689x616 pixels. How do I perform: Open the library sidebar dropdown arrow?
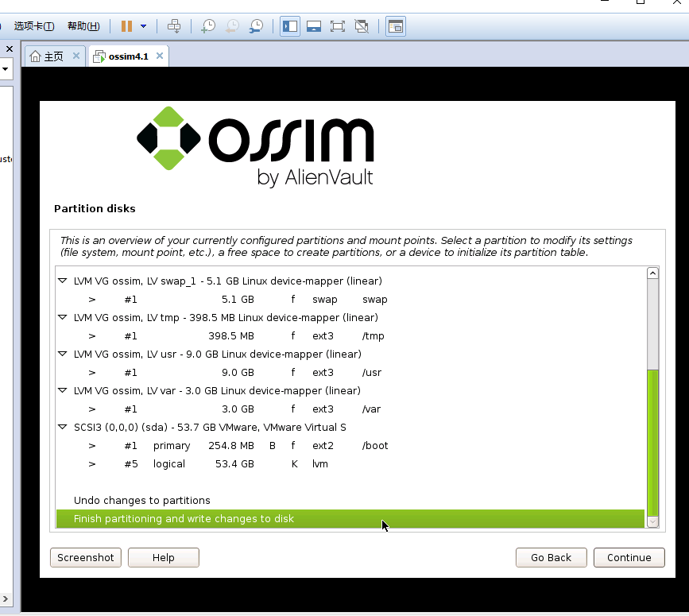tap(6, 69)
